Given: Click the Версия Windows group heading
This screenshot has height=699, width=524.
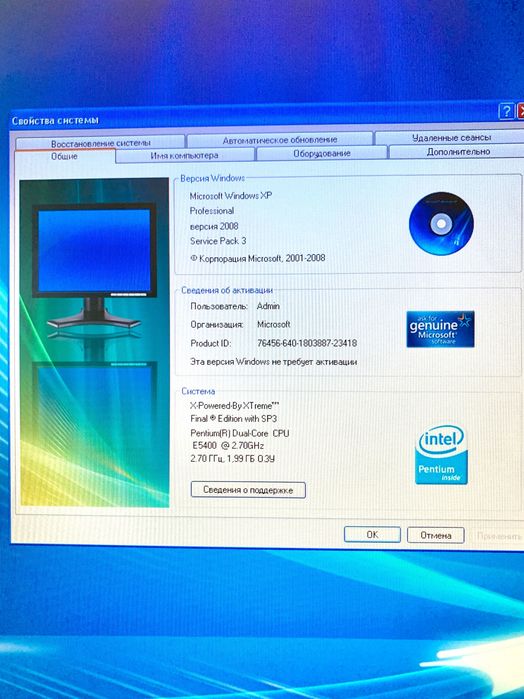Looking at the screenshot, I should pyautogui.click(x=212, y=178).
